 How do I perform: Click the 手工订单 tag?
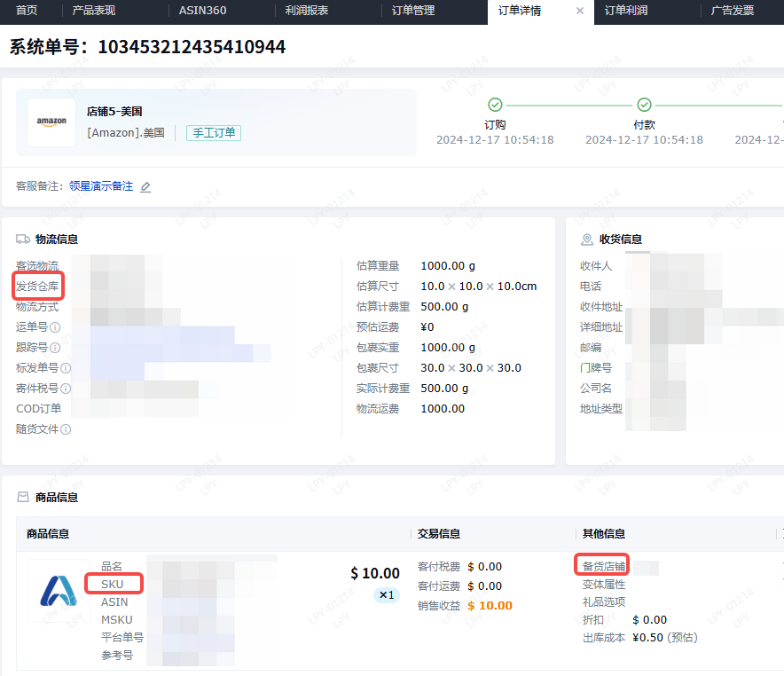click(214, 133)
